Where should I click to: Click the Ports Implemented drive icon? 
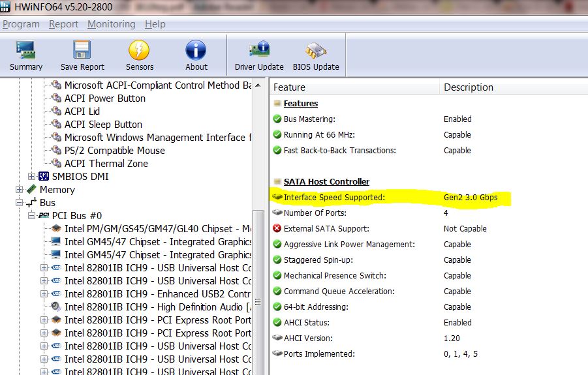click(277, 353)
